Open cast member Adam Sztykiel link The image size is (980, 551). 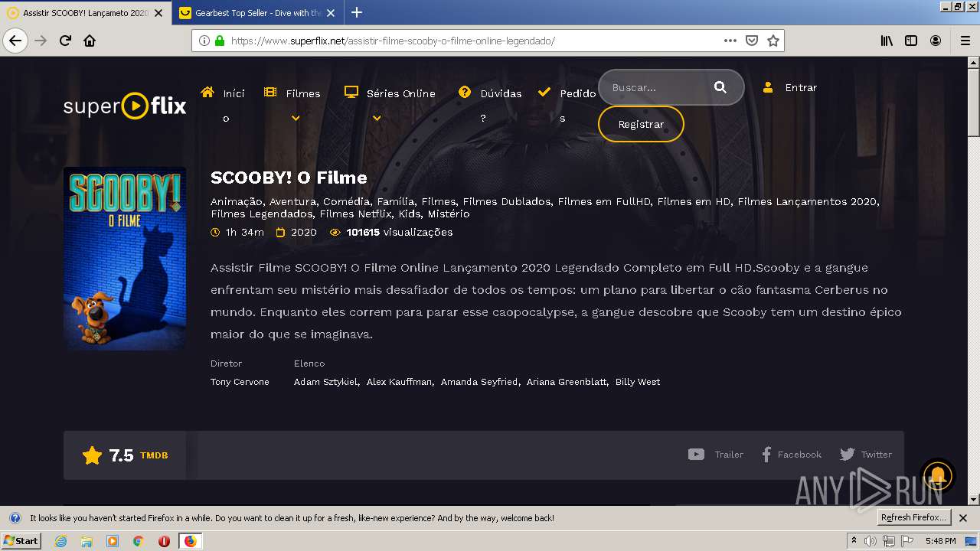pos(326,382)
